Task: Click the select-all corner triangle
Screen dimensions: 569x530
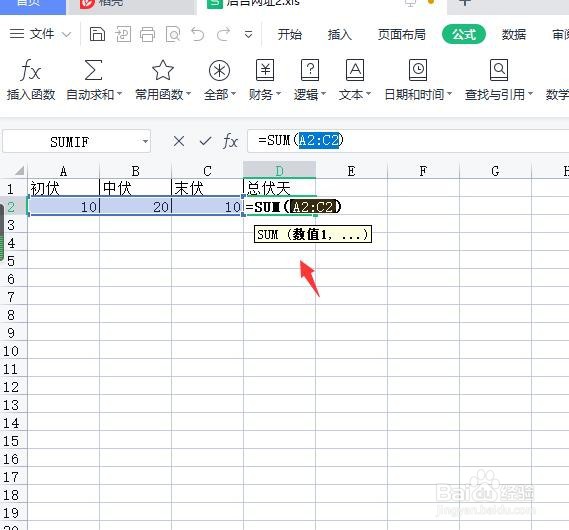Action: (19, 170)
